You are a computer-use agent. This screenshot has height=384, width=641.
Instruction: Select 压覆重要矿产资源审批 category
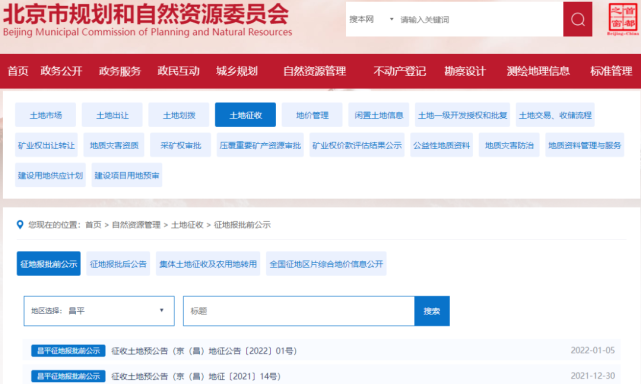(260, 145)
